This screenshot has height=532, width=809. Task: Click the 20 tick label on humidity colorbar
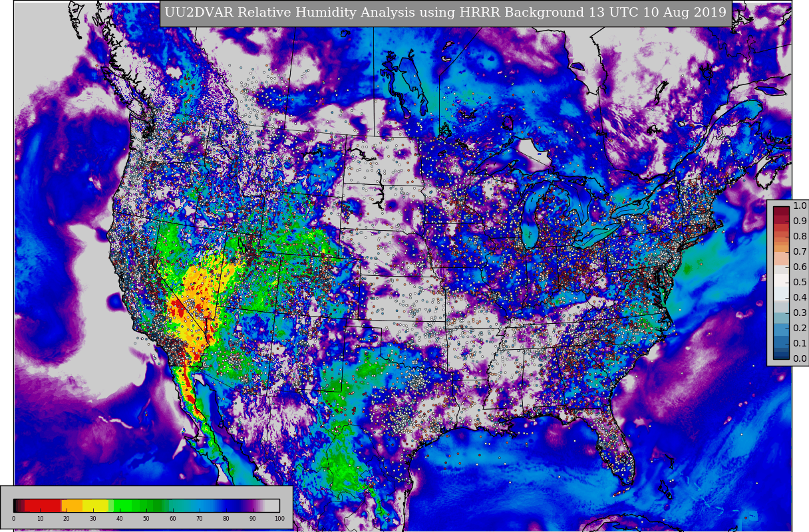pos(67,519)
